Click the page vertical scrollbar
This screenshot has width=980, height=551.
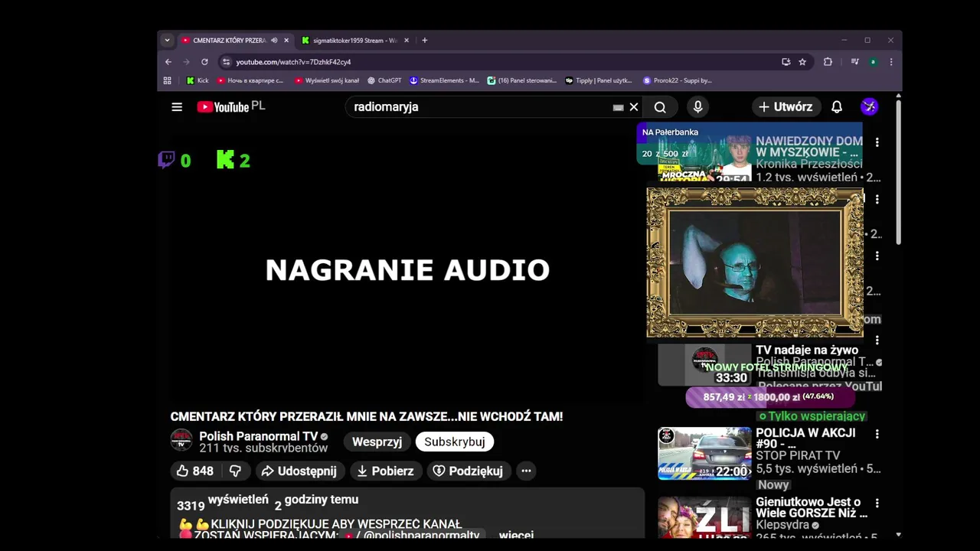click(x=898, y=172)
